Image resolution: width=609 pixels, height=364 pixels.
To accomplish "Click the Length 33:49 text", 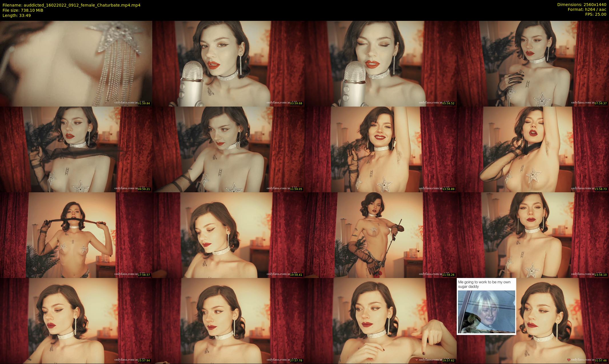I will pos(17,15).
